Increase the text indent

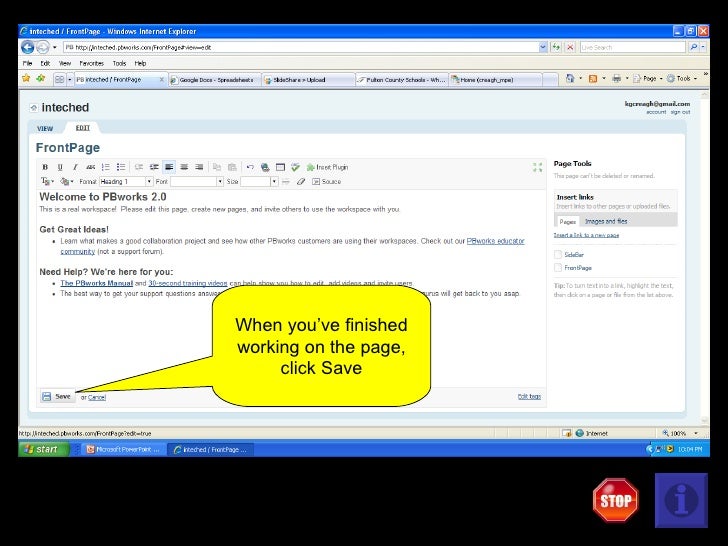pyautogui.click(x=154, y=167)
